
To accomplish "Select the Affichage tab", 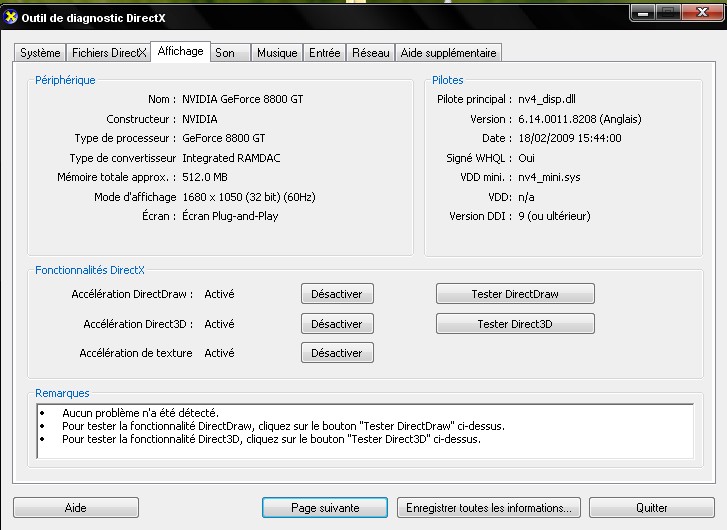I will click(180, 52).
